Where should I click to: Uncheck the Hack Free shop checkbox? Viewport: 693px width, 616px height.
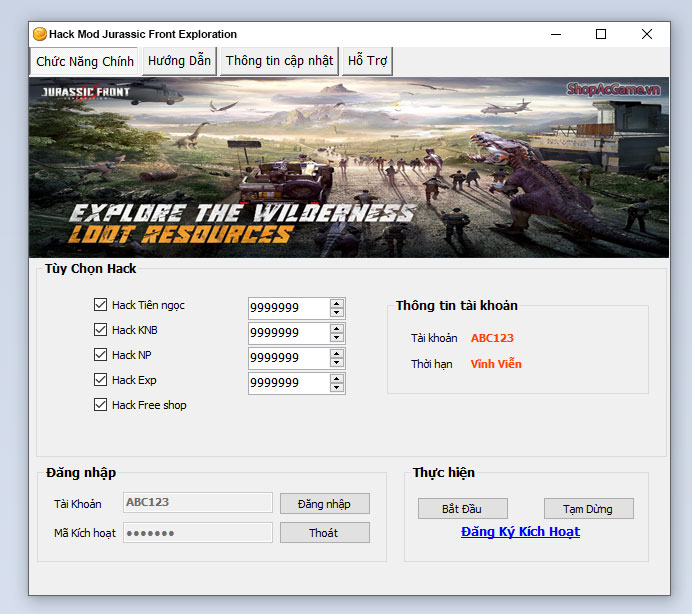coord(100,405)
